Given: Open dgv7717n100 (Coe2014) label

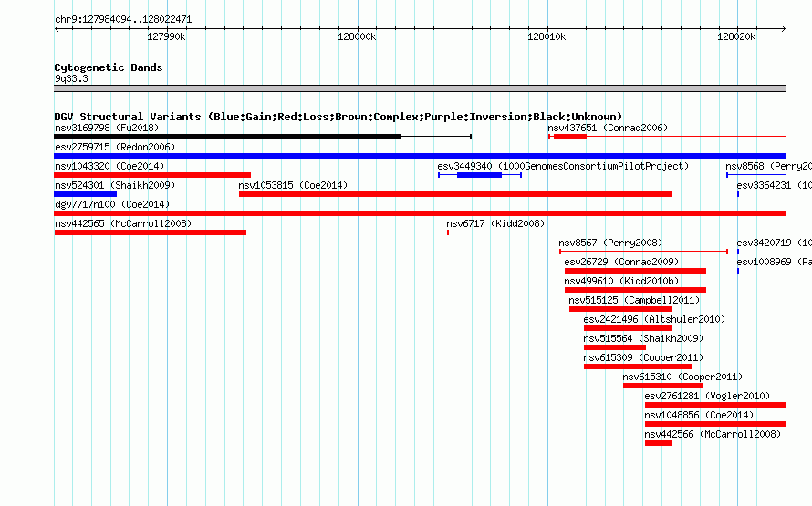Looking at the screenshot, I should tap(112, 204).
